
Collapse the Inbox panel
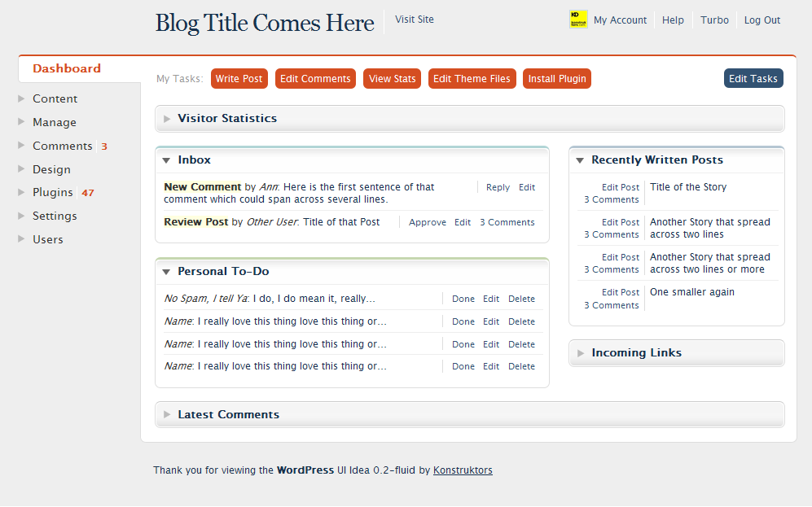(x=166, y=160)
